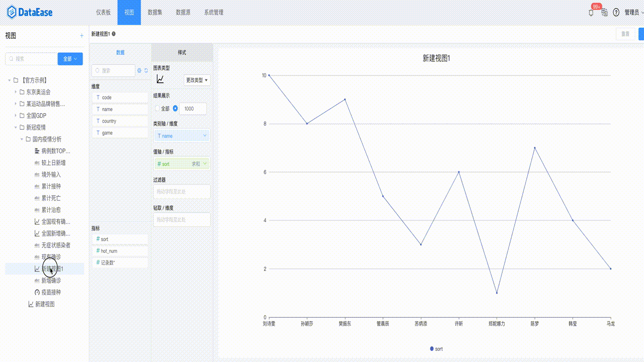Open the 数据集 menu
644x362 pixels.
(155, 13)
